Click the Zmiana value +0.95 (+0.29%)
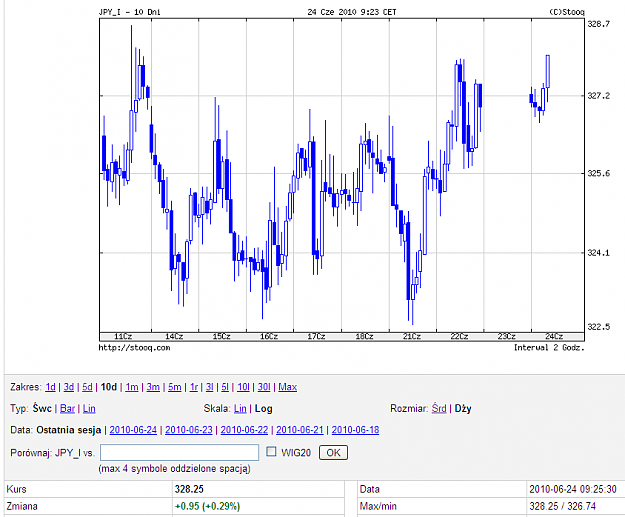Screen dimensions: 625x517 (x=207, y=506)
